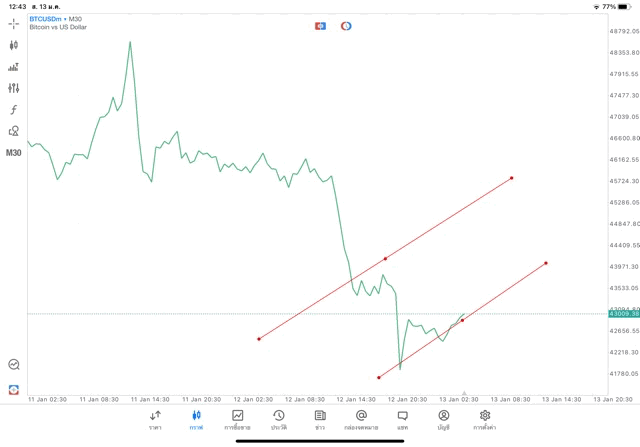Tap the bar chart templates icon

14,67
